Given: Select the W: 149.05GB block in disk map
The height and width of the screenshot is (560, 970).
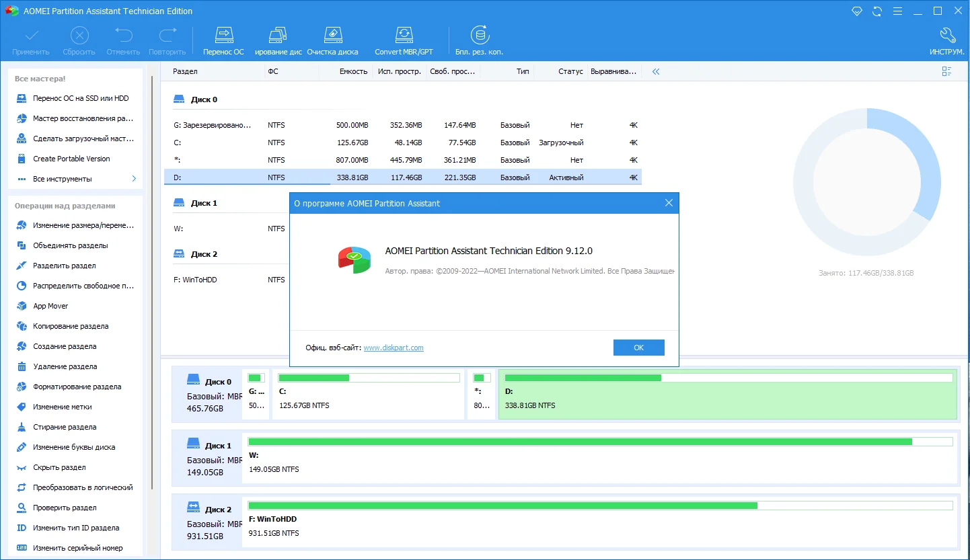Looking at the screenshot, I should click(x=601, y=458).
